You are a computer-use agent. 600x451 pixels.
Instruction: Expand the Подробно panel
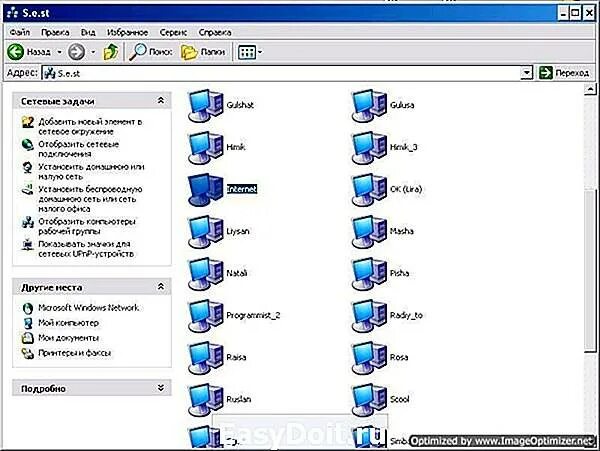[x=161, y=388]
